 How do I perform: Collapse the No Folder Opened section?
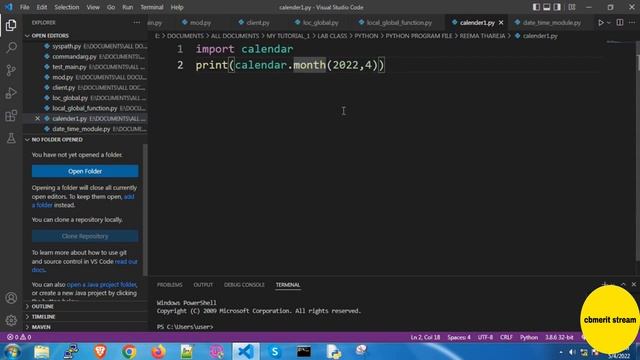click(85, 140)
